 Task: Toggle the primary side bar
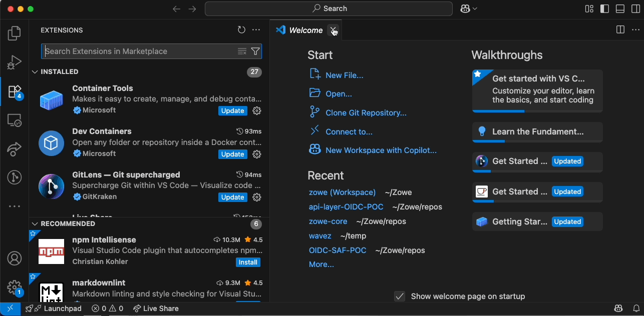tap(605, 8)
